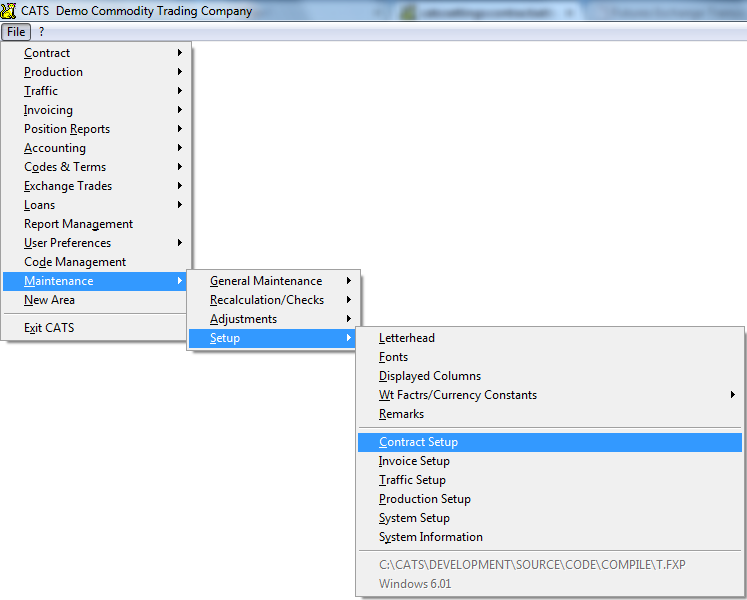Expand arrow next to Codes & Terms
The height and width of the screenshot is (600, 747).
(x=180, y=167)
